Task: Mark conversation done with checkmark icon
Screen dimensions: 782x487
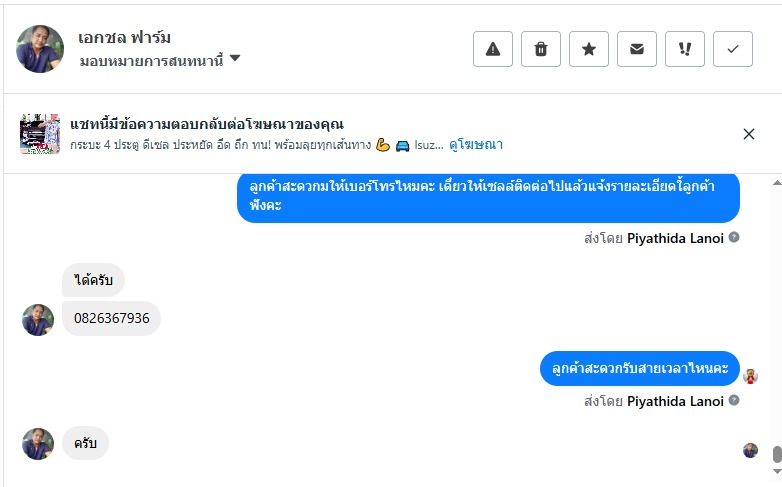Action: pyautogui.click(x=733, y=49)
